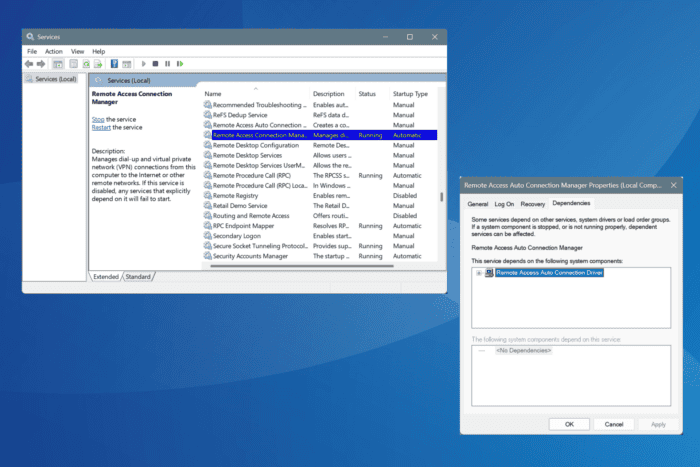Expand the Remote Access Auto Connection Driver node
The width and height of the screenshot is (700, 467).
[479, 273]
